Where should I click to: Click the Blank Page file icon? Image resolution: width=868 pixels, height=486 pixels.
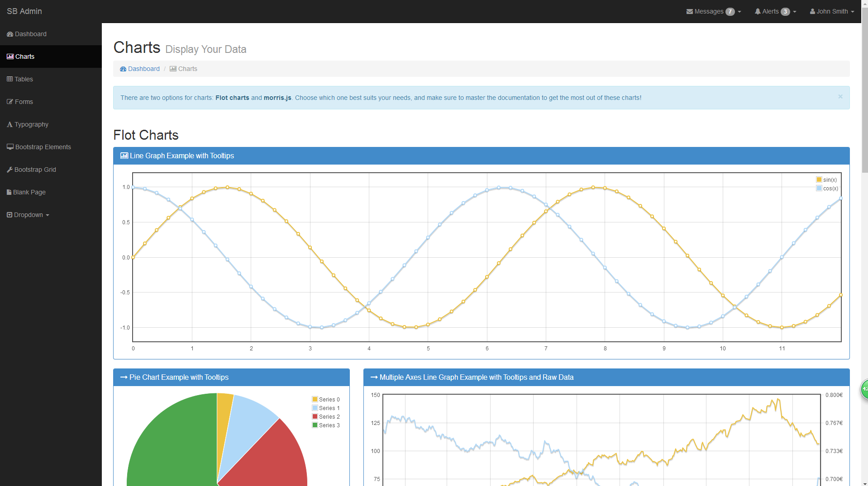[x=9, y=192]
